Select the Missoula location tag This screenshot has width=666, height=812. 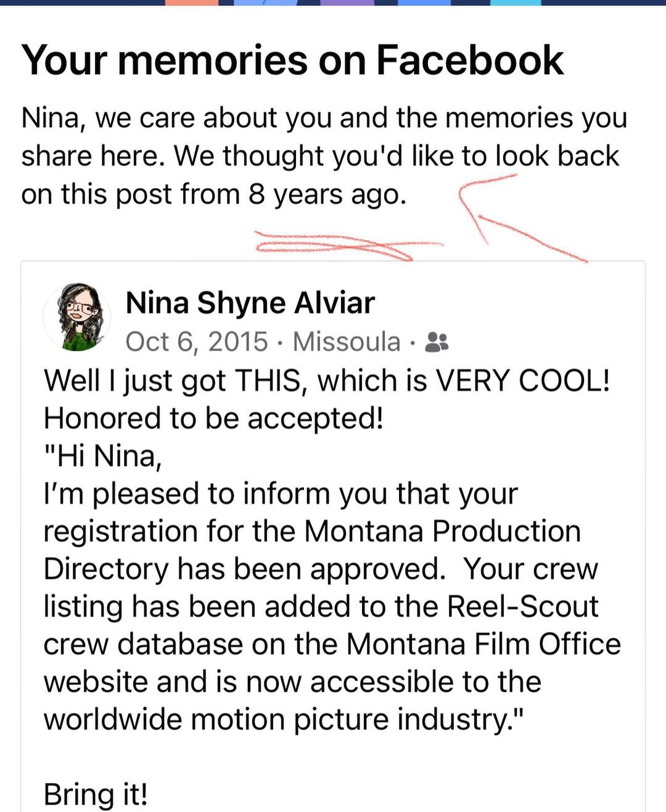[346, 342]
